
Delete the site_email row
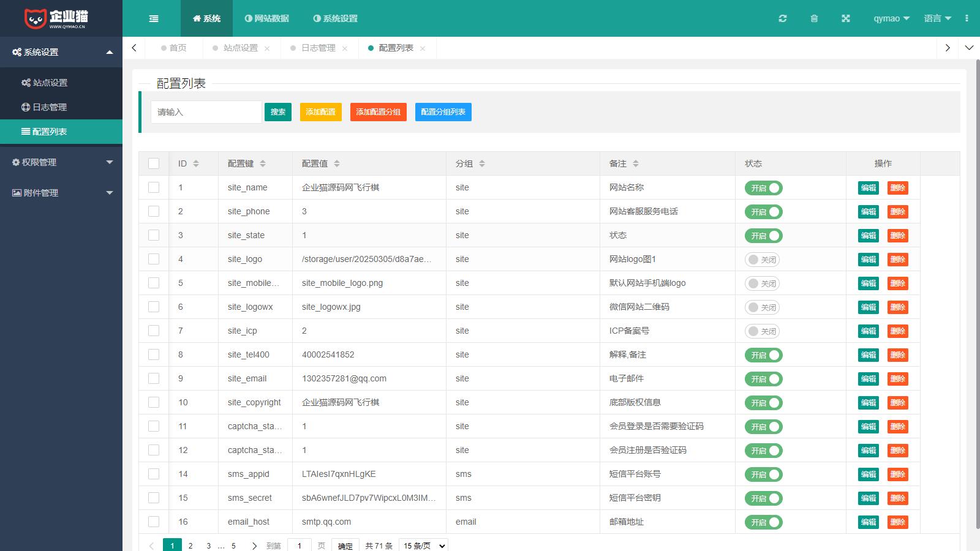(x=897, y=379)
